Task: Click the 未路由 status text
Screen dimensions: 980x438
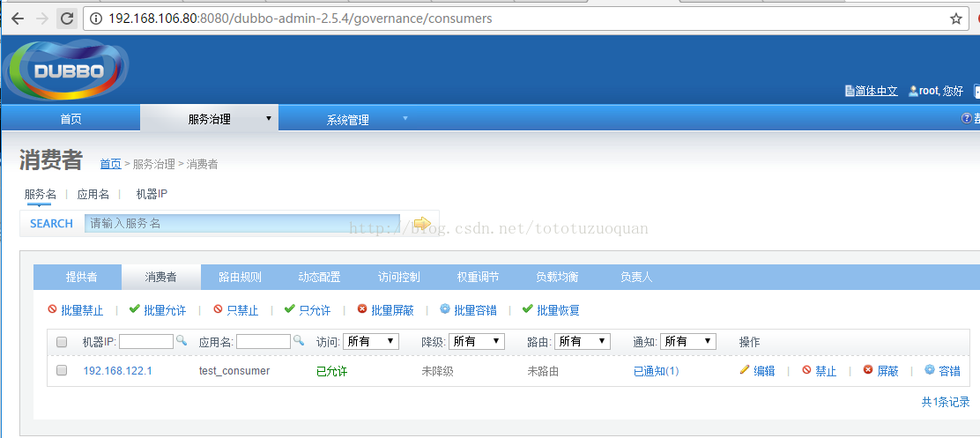Action: coord(543,371)
